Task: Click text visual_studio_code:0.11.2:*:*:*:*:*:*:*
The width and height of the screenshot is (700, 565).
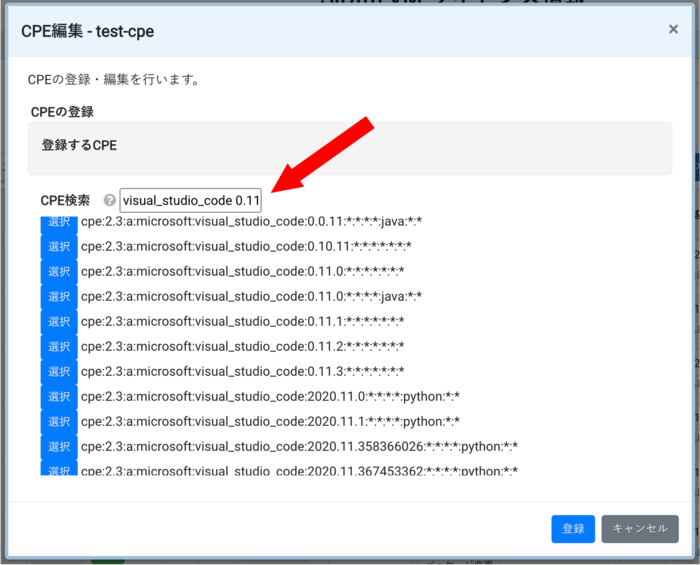Action: pyautogui.click(x=243, y=346)
